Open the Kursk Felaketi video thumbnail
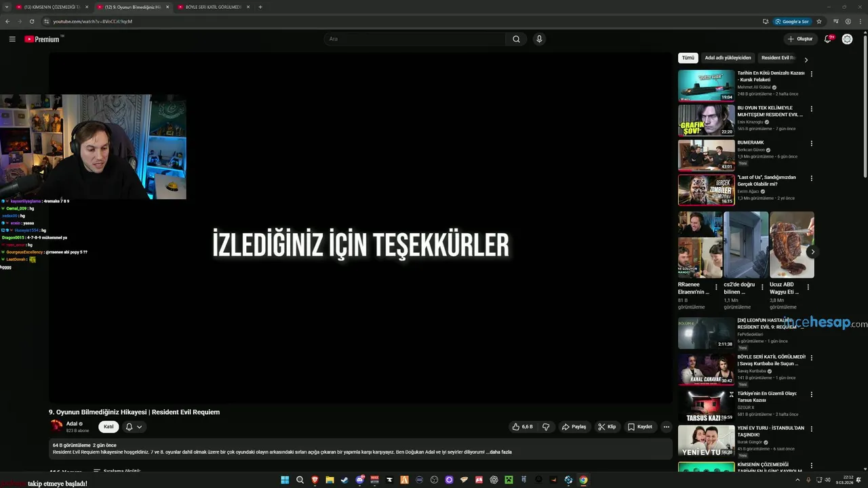 pos(706,85)
